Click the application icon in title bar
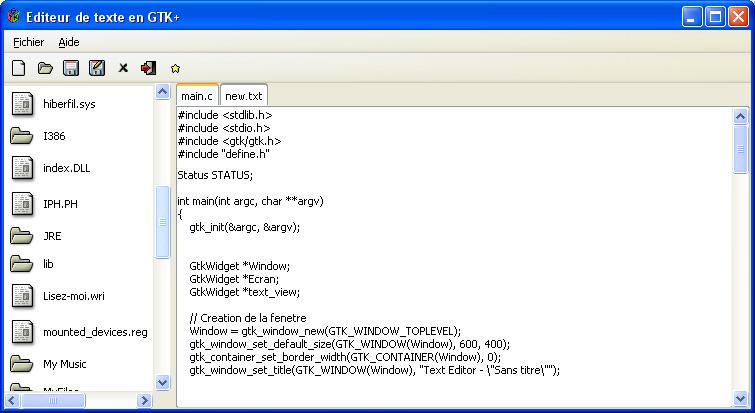 click(13, 16)
